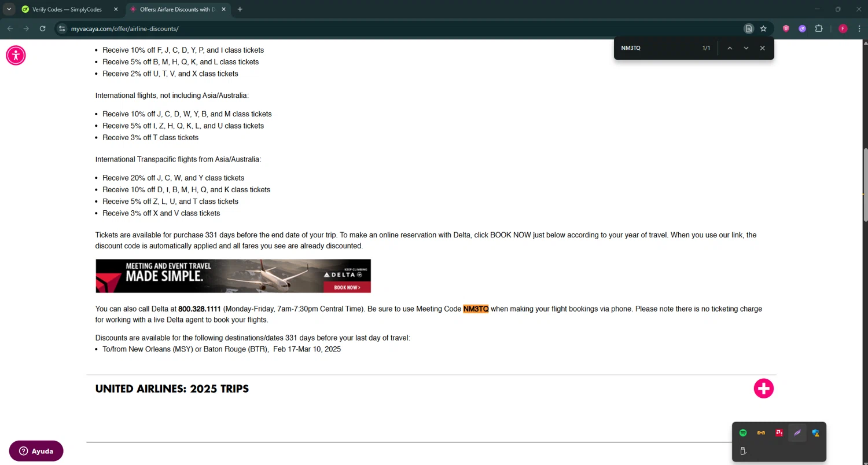Viewport: 868px width, 465px height.
Task: Click the 800.328.1111 phone number
Action: pyautogui.click(x=199, y=309)
